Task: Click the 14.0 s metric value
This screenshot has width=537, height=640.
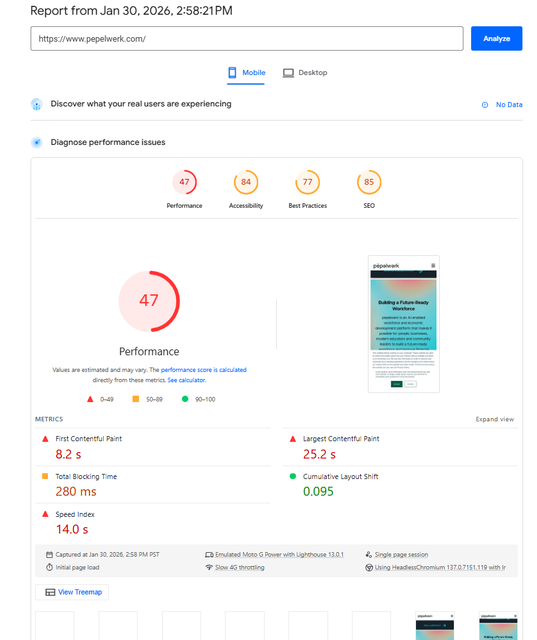Action: (x=72, y=529)
